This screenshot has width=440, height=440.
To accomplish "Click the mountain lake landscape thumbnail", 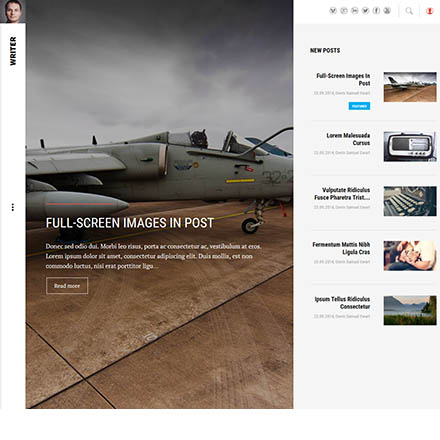I will [410, 310].
